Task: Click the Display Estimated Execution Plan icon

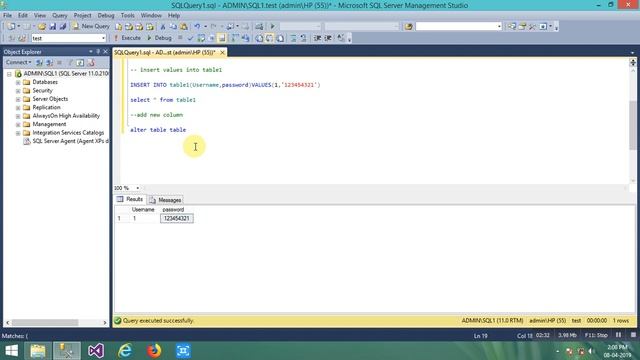Action: pyautogui.click(x=201, y=38)
